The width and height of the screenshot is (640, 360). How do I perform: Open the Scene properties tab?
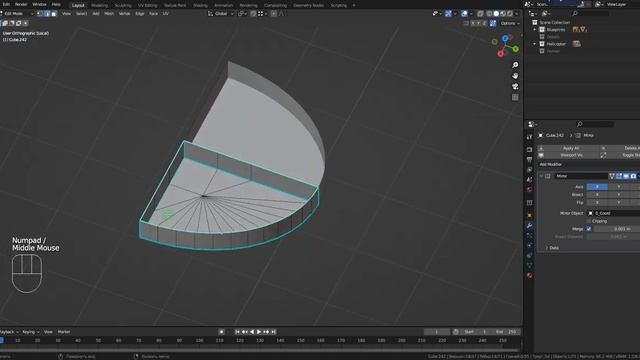(x=529, y=180)
